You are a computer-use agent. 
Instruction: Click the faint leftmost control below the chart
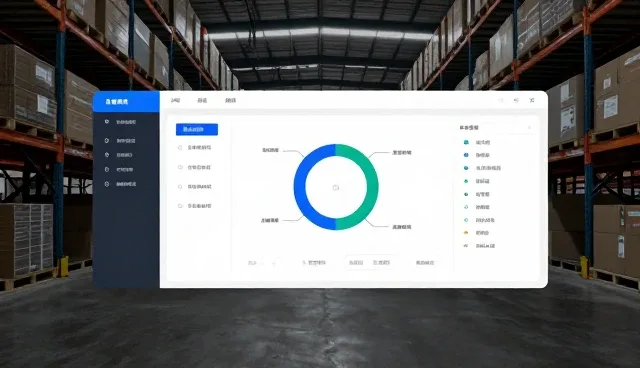point(252,263)
